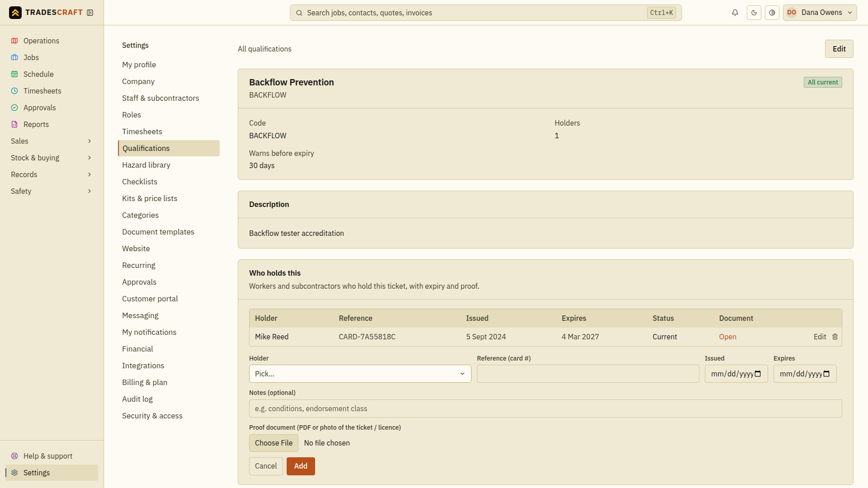
Task: Open Issued date calendar picker icon
Action: click(x=758, y=374)
